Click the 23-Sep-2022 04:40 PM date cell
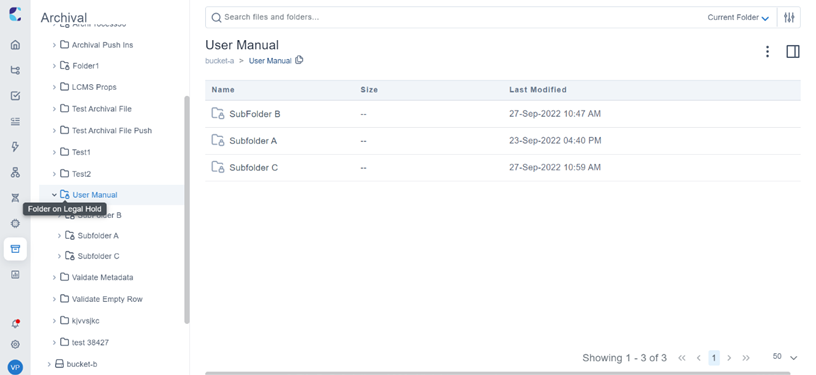The height and width of the screenshot is (375, 816). [x=555, y=140]
